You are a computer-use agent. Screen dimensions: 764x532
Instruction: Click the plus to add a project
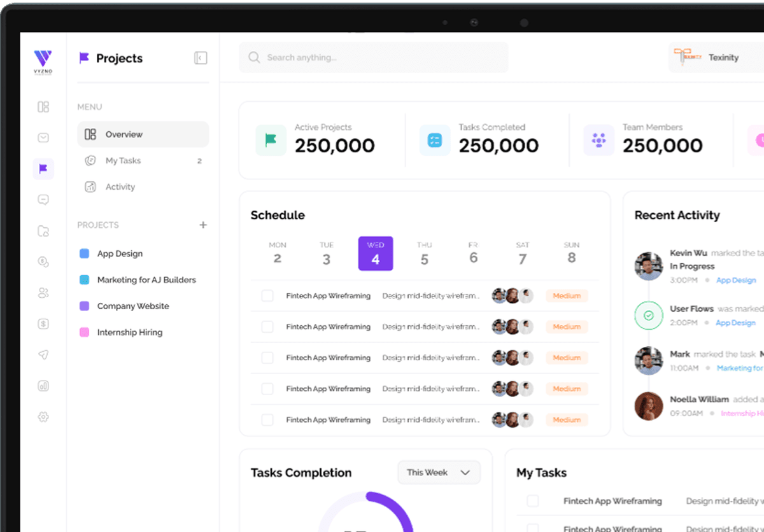(203, 225)
